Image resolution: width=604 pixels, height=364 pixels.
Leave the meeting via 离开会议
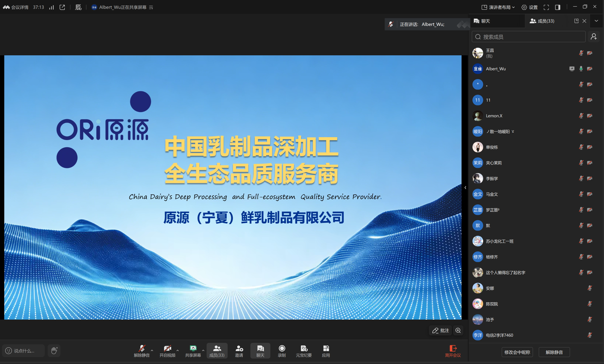click(453, 350)
